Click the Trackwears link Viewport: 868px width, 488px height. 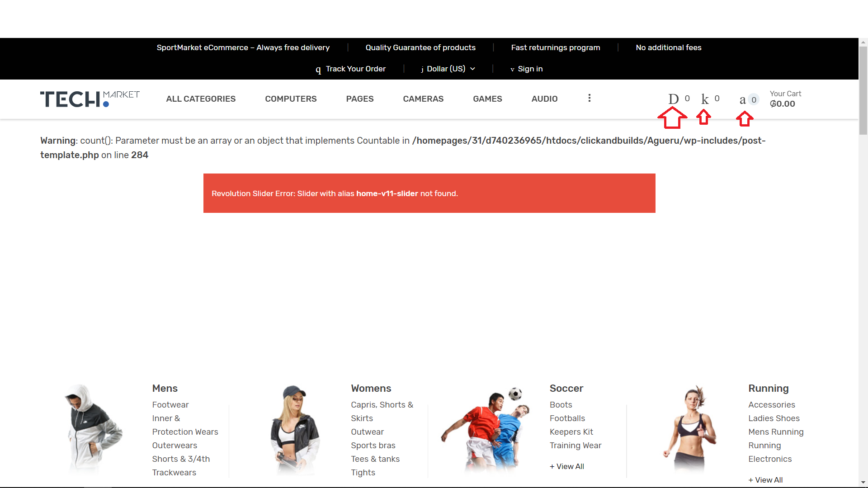coord(174,473)
